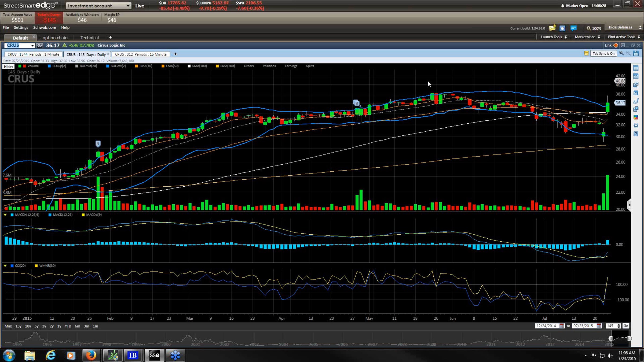Open the investment account dropdown
This screenshot has width=644, height=362.
[98, 6]
